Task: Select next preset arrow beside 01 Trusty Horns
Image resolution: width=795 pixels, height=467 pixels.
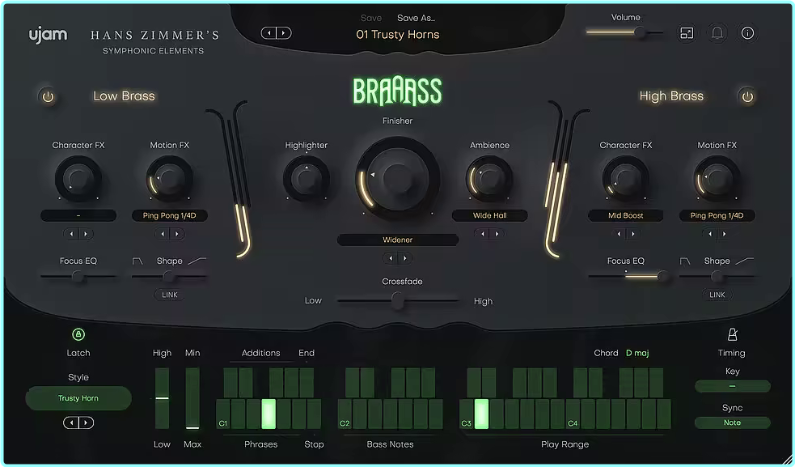Action: click(x=284, y=33)
